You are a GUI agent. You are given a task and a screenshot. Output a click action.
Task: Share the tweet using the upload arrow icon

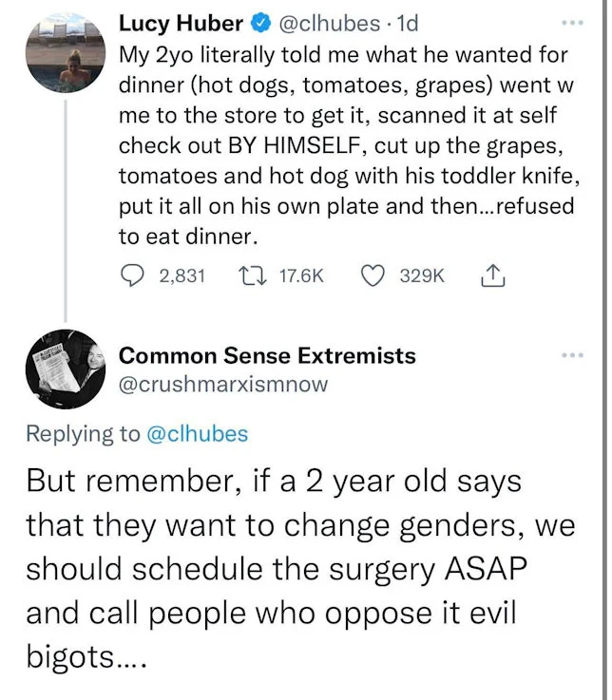(491, 275)
